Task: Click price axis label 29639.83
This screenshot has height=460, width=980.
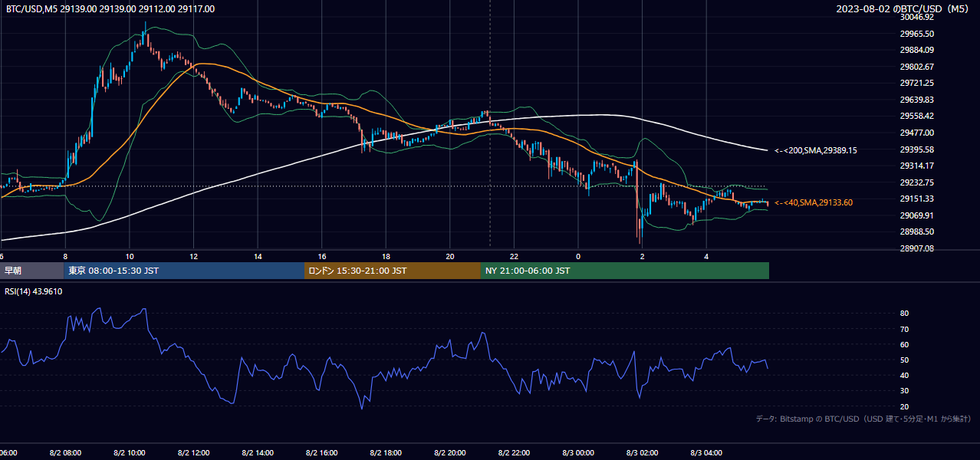Action: pos(917,100)
